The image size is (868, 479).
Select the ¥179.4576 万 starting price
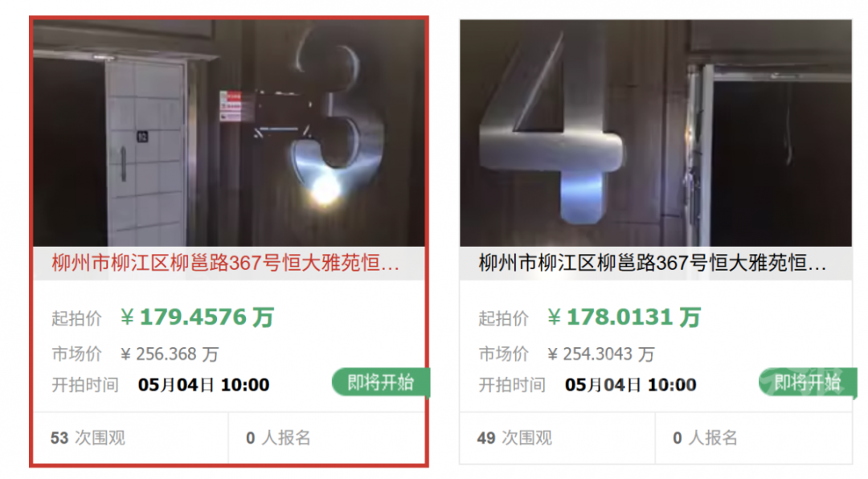(x=197, y=317)
